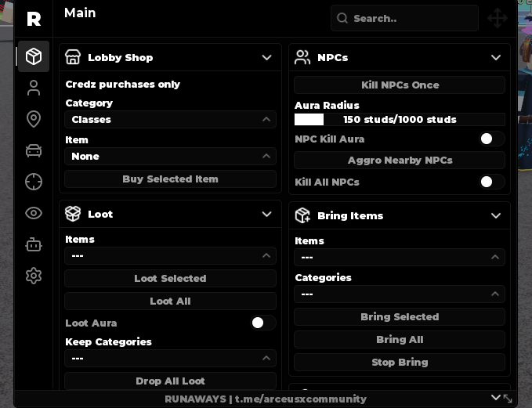Collapse the NPCs section chevron
The width and height of the screenshot is (532, 408).
pos(496,57)
